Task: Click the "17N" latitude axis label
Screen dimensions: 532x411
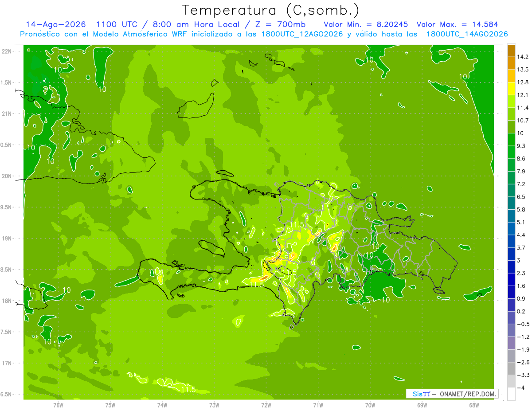Action: [7, 363]
